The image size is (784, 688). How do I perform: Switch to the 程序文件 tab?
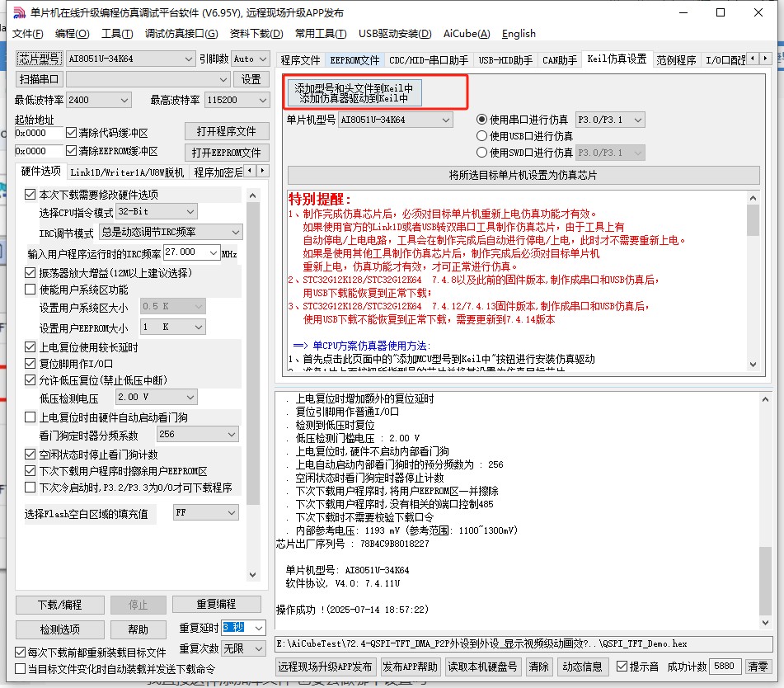(300, 60)
